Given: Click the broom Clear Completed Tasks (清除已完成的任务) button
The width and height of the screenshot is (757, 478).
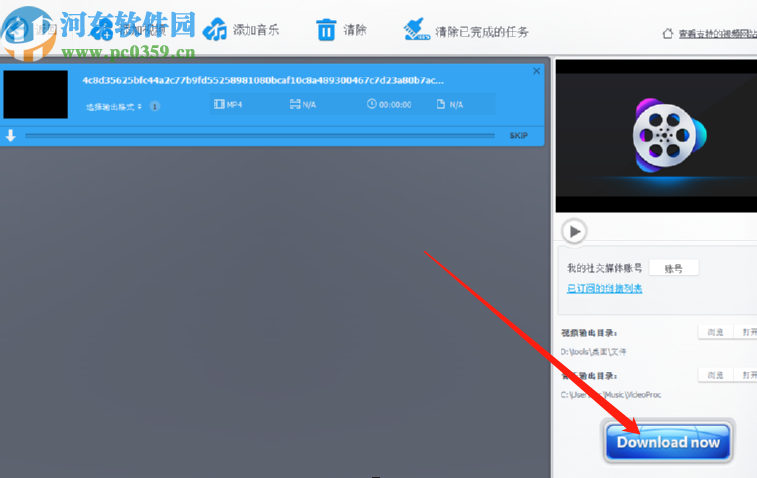Looking at the screenshot, I should click(x=466, y=30).
